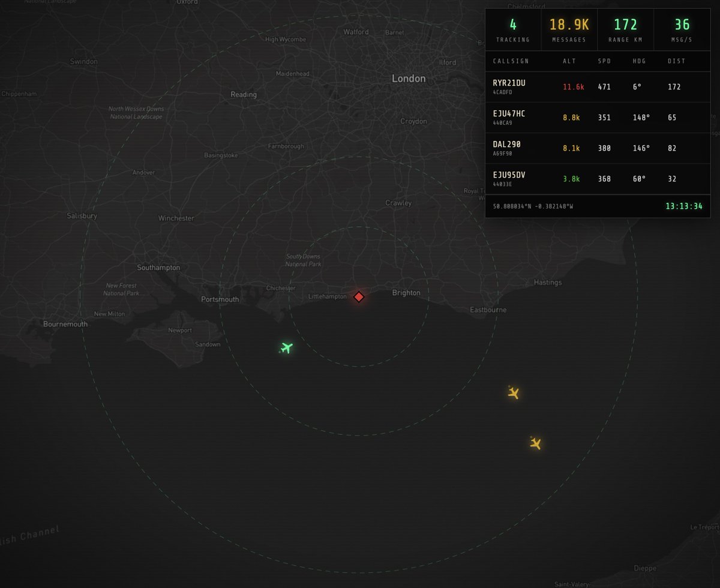Click the 6° heading value for RYR21DU
720x588 pixels.
coord(637,87)
